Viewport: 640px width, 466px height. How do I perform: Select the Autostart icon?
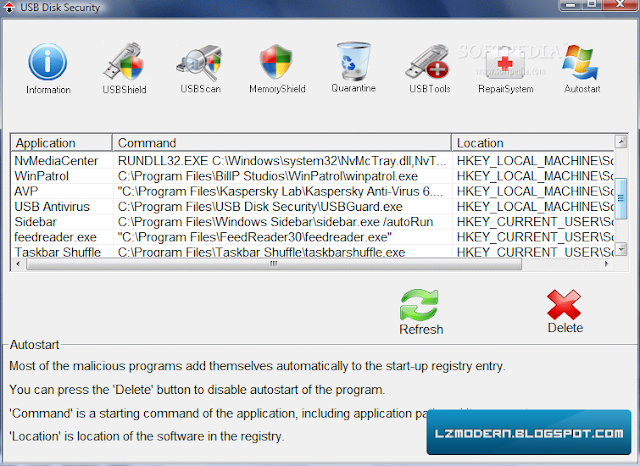click(x=580, y=62)
